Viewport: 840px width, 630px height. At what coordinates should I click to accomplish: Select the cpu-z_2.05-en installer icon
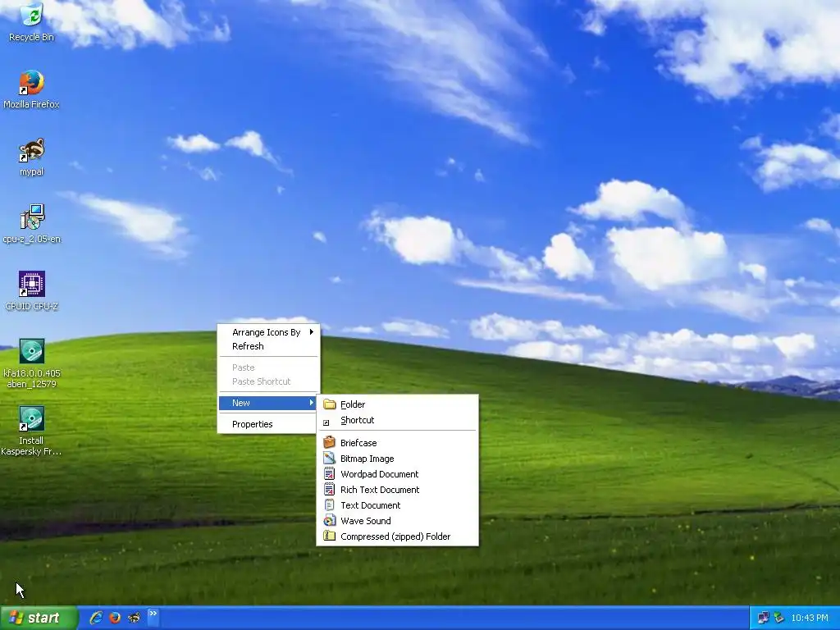tap(32, 225)
